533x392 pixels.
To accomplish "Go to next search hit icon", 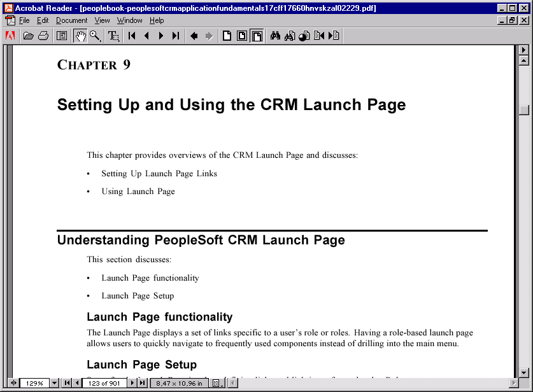I will 334,36.
